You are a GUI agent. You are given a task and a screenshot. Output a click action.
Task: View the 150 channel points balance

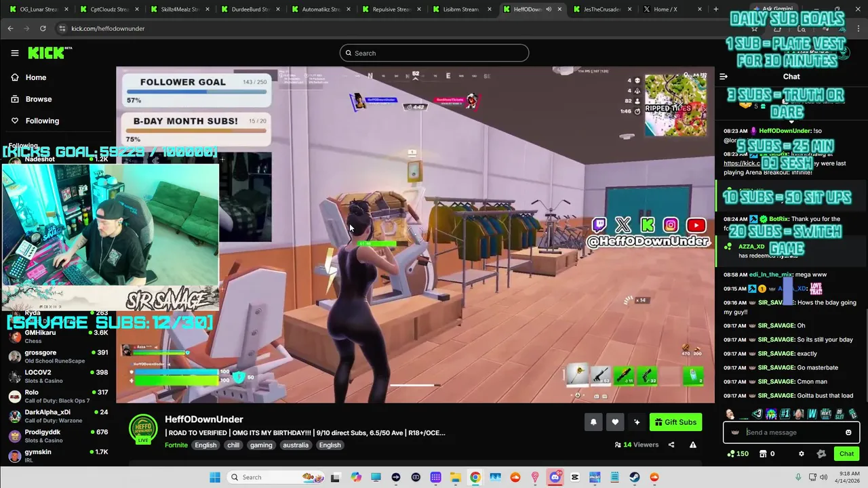click(x=738, y=454)
